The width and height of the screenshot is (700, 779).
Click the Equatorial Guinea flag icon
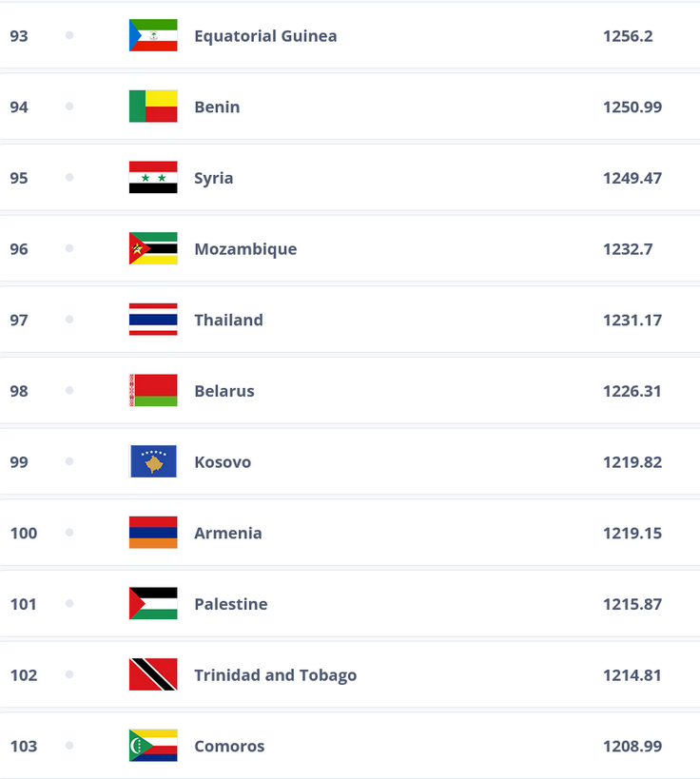[153, 35]
